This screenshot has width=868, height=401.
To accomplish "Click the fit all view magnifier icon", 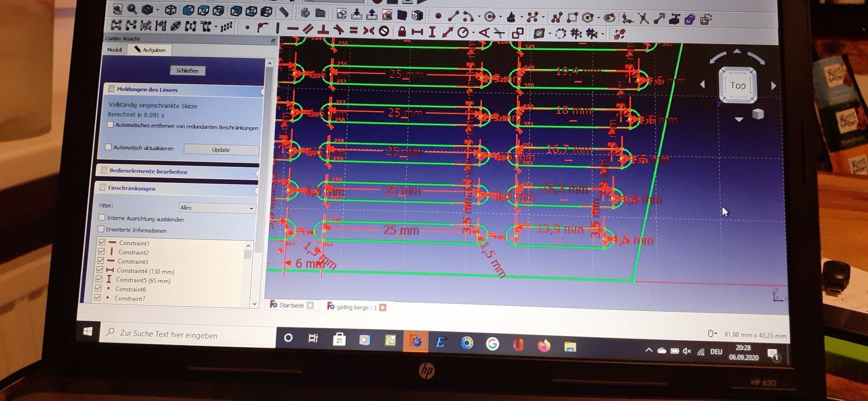I will pyautogui.click(x=118, y=9).
